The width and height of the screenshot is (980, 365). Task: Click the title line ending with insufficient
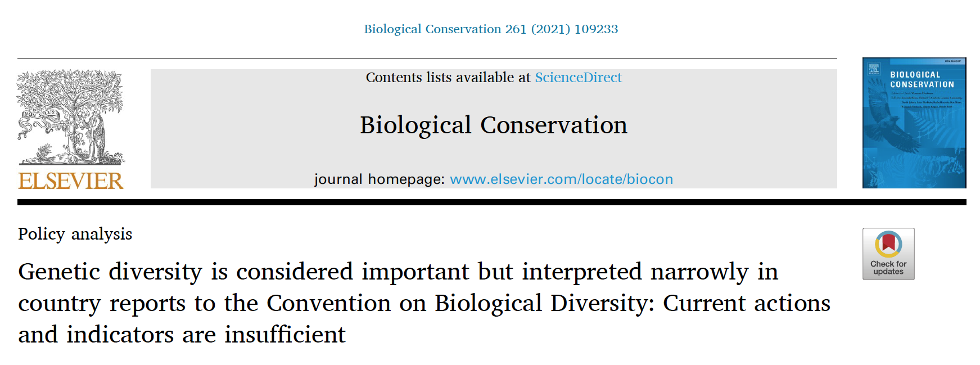click(x=182, y=335)
